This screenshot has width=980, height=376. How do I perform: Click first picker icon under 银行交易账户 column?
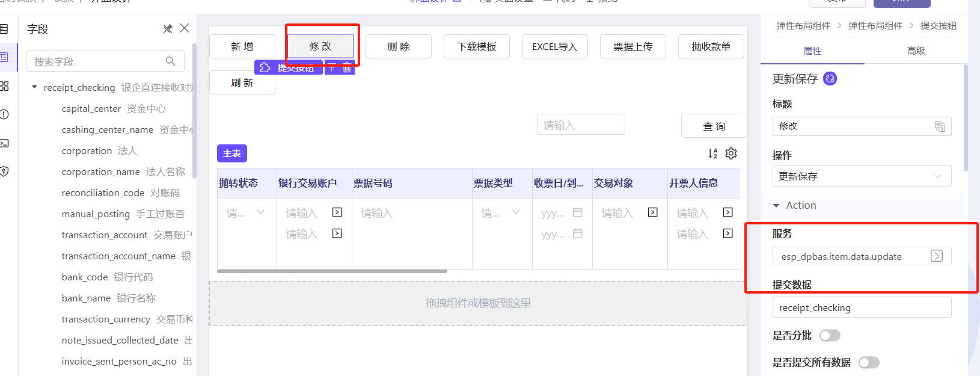pos(337,212)
